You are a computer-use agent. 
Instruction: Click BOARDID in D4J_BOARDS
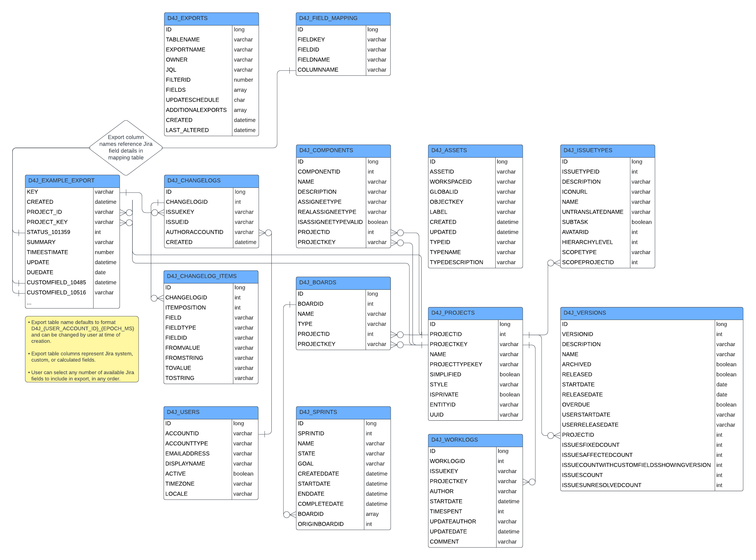pyautogui.click(x=343, y=304)
